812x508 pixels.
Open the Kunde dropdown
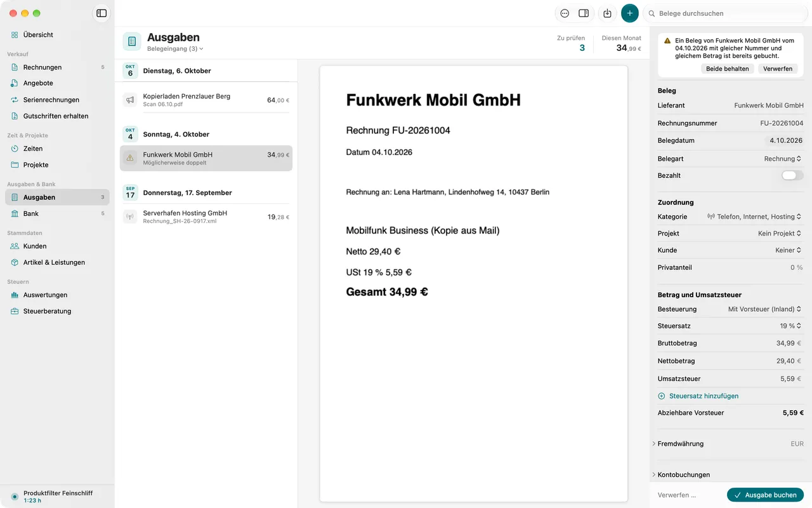point(789,250)
